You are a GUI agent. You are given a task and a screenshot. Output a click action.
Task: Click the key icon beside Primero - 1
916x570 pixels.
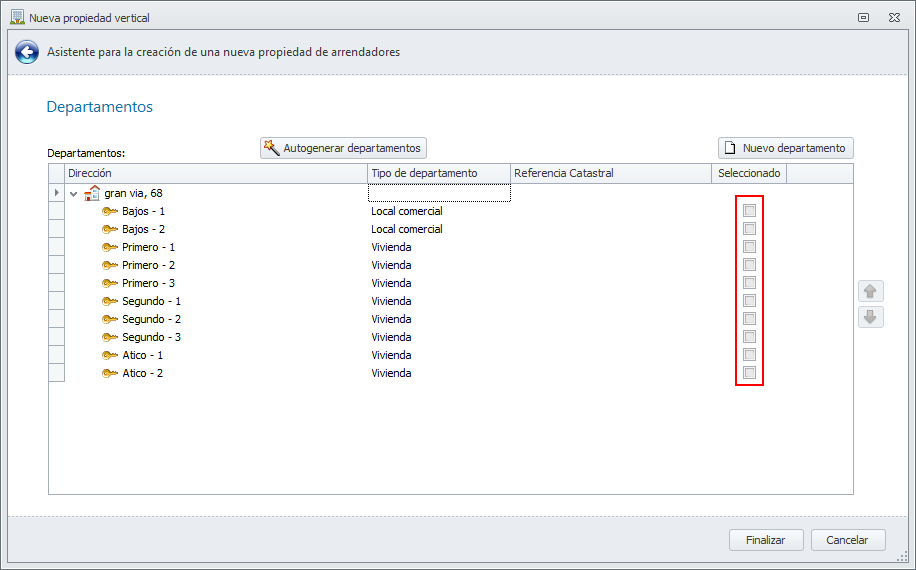coord(110,248)
